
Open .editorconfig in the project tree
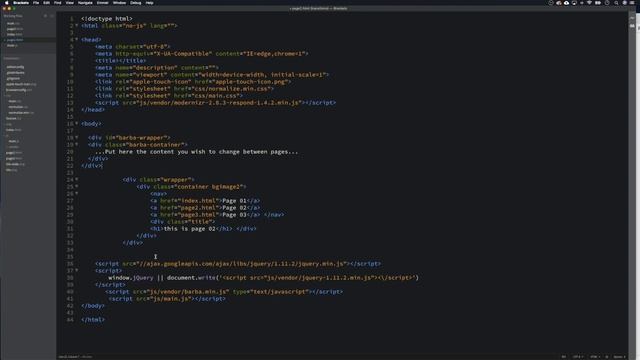[x=15, y=67]
